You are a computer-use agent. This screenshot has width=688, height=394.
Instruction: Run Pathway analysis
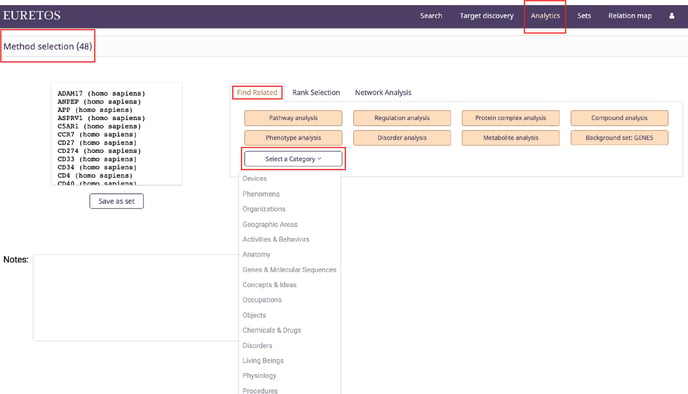click(x=293, y=118)
